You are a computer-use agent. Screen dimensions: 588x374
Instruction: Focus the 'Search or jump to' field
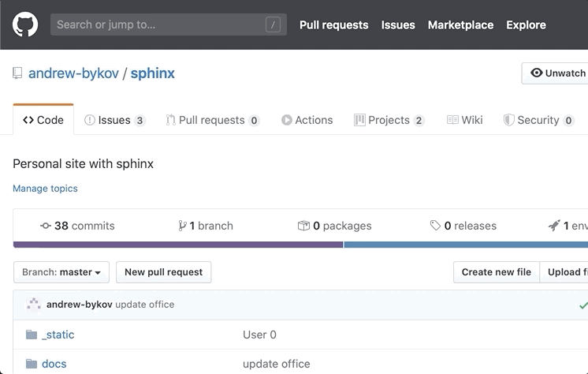(169, 24)
